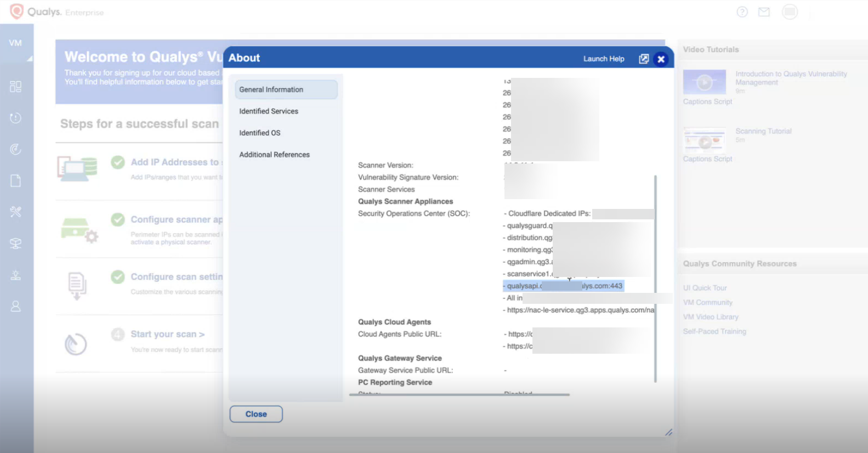868x453 pixels.
Task: Open VM Community resource link
Action: pyautogui.click(x=707, y=302)
